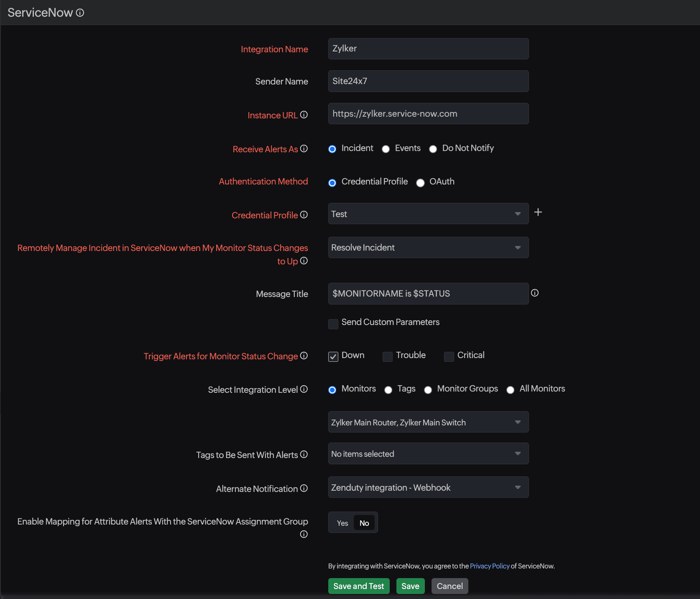
Task: Check the Send Custom Parameters option
Action: coord(333,324)
